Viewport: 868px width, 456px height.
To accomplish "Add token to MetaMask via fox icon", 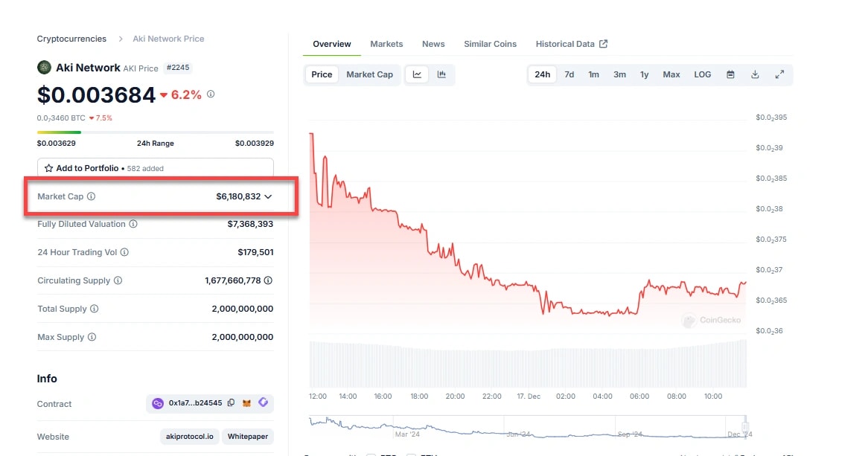I will tap(246, 403).
